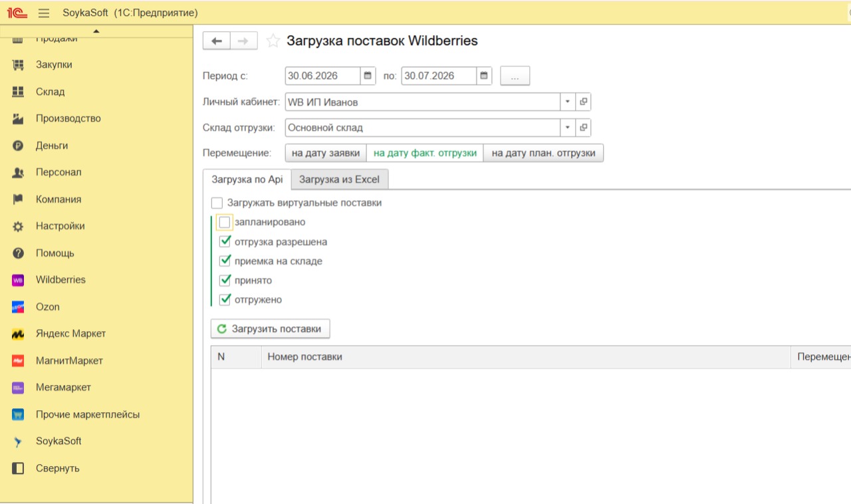Click the Ozon marketplace icon
Screen dimensions: 851x504
pos(18,307)
